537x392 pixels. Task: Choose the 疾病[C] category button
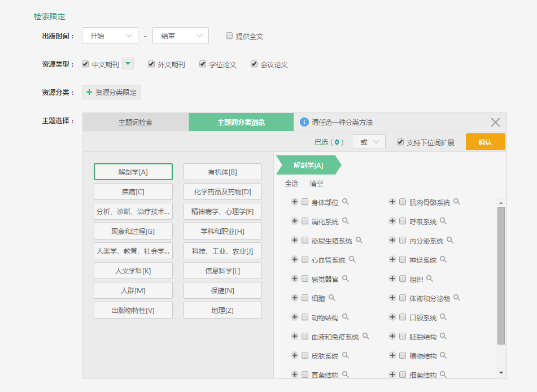[133, 191]
